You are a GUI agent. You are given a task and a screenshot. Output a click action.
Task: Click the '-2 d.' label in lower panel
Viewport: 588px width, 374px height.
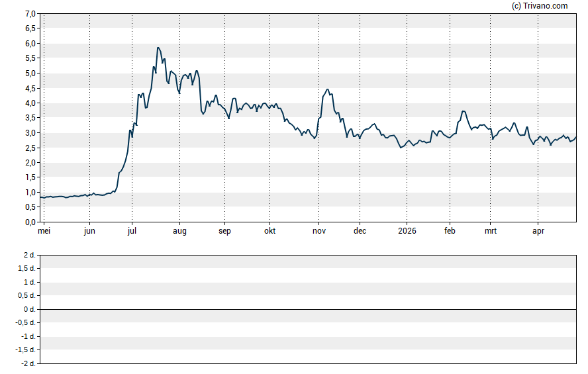(x=28, y=363)
